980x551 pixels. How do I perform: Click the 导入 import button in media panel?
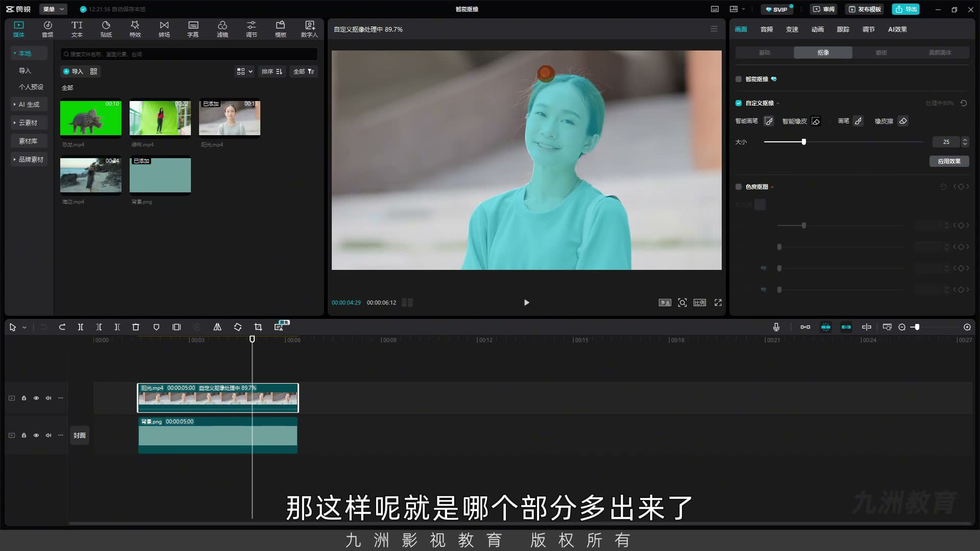(73, 71)
